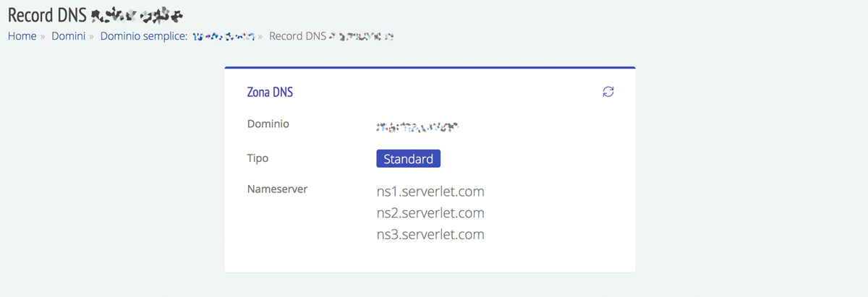The height and width of the screenshot is (297, 868).
Task: Click the blurred domain value beside Dominio
Action: tap(418, 127)
